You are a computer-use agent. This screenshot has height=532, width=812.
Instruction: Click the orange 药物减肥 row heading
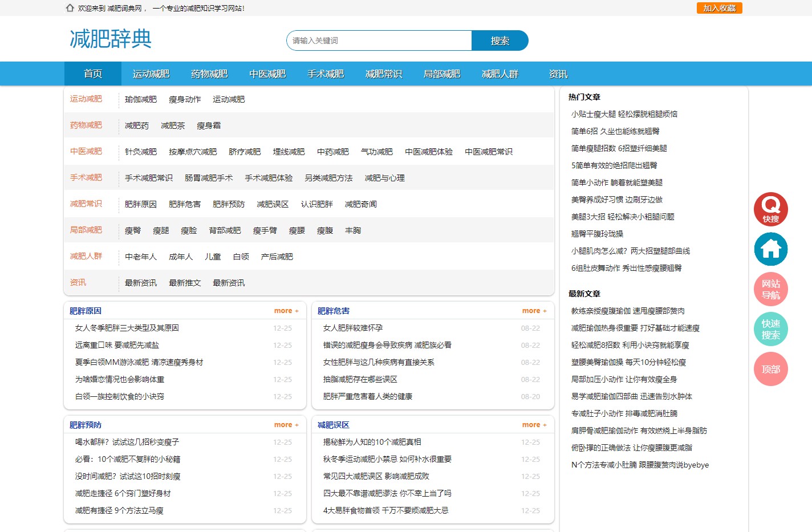86,125
